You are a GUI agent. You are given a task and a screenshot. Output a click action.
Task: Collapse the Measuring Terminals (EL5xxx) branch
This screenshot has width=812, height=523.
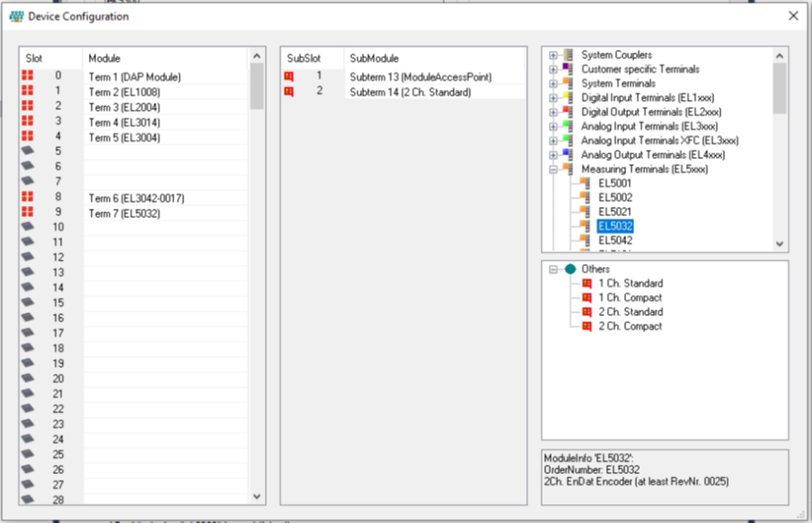(552, 169)
